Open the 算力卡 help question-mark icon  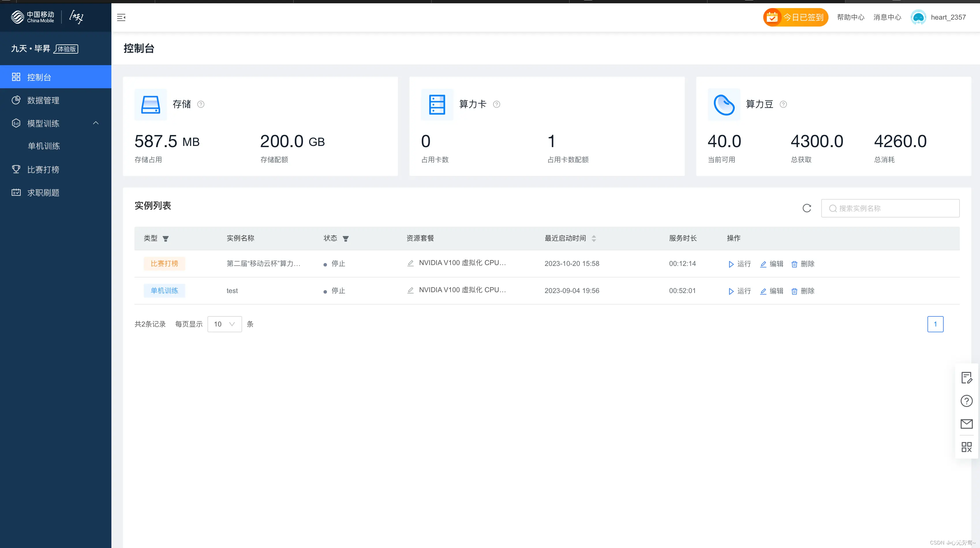pos(496,104)
